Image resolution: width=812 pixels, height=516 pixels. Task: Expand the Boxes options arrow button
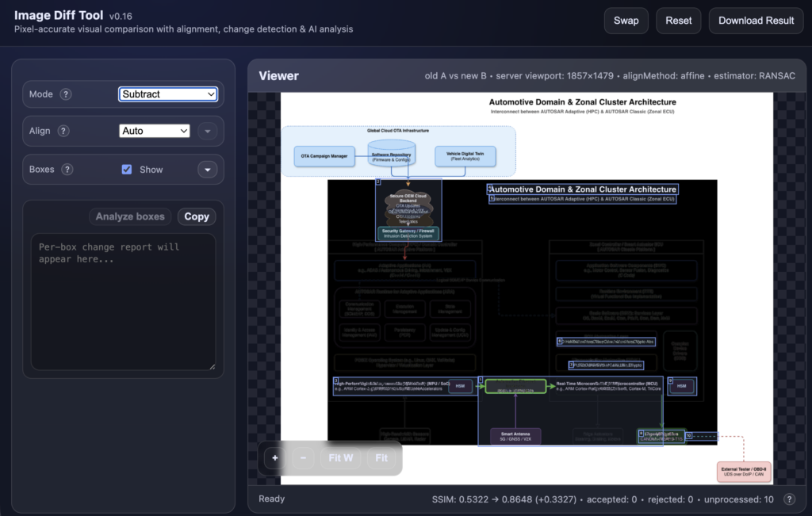point(208,170)
